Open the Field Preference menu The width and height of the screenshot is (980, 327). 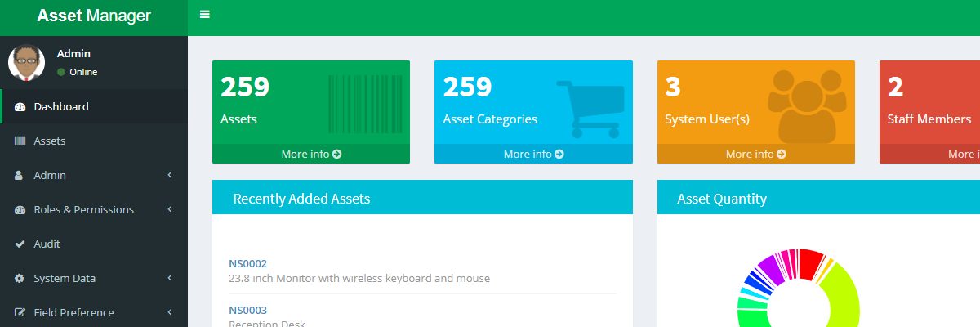click(x=94, y=312)
